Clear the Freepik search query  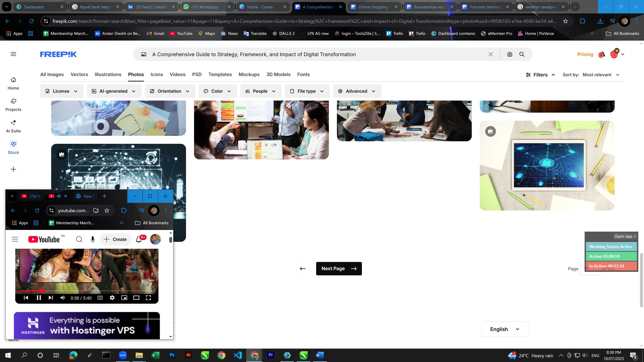[491, 54]
